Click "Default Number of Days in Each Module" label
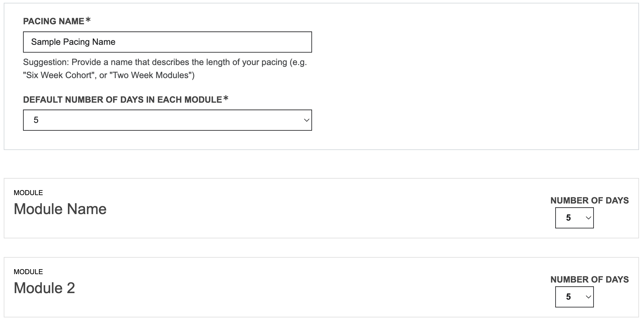 coord(122,100)
